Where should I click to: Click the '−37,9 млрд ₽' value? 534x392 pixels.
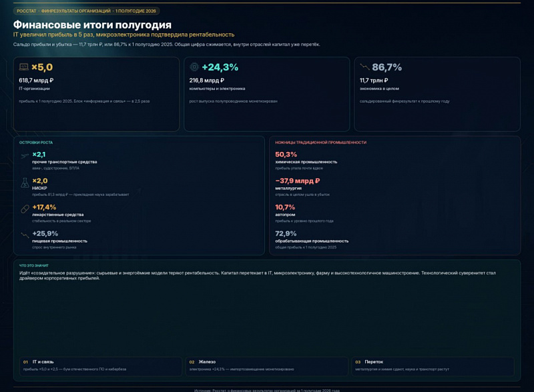pyautogui.click(x=298, y=181)
